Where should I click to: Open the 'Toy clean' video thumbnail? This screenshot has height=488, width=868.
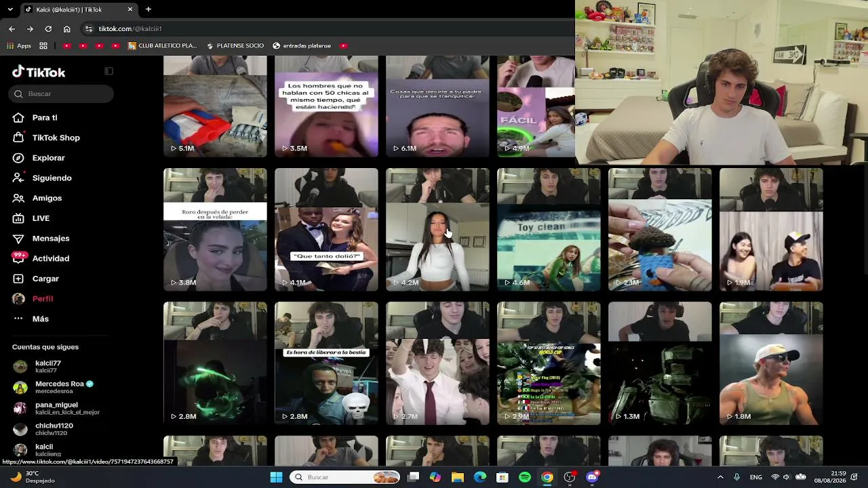pos(549,230)
